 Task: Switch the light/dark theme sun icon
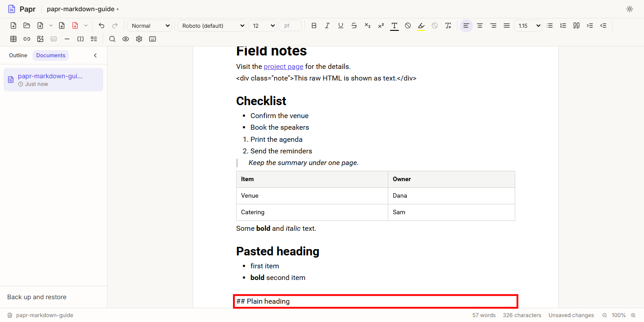click(630, 9)
